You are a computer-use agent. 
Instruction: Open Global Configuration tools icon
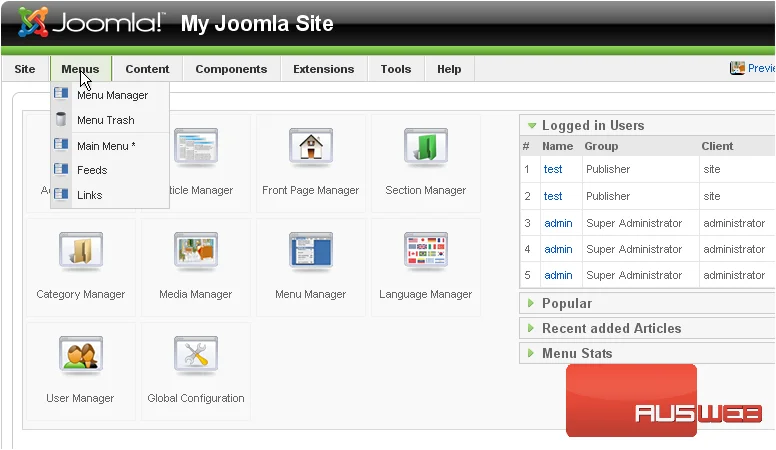(195, 355)
